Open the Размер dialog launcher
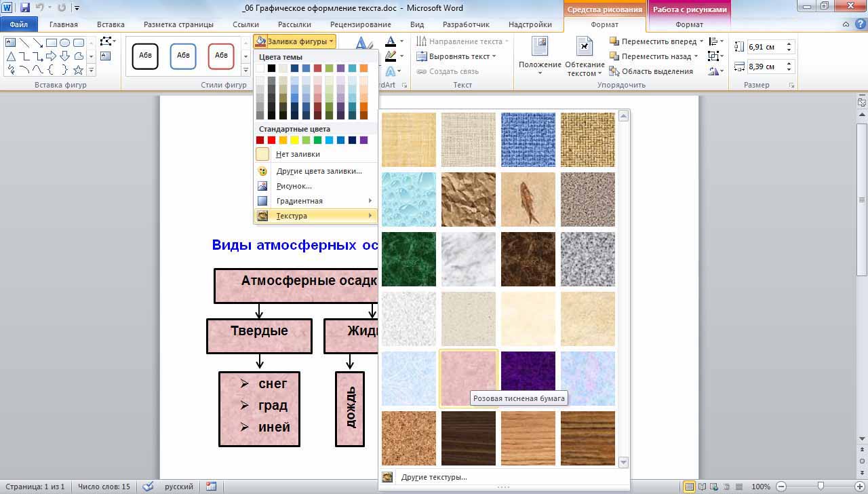868x494 pixels. (791, 85)
